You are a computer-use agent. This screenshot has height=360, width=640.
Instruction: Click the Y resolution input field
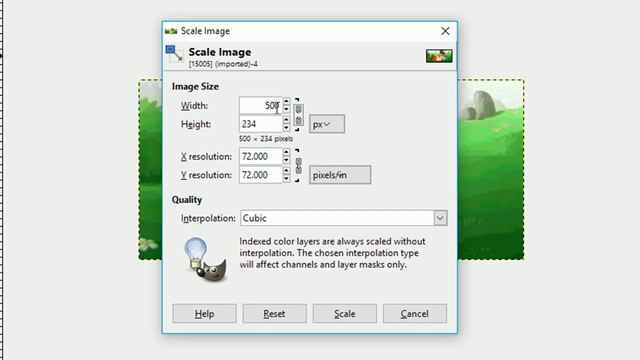tap(260, 175)
